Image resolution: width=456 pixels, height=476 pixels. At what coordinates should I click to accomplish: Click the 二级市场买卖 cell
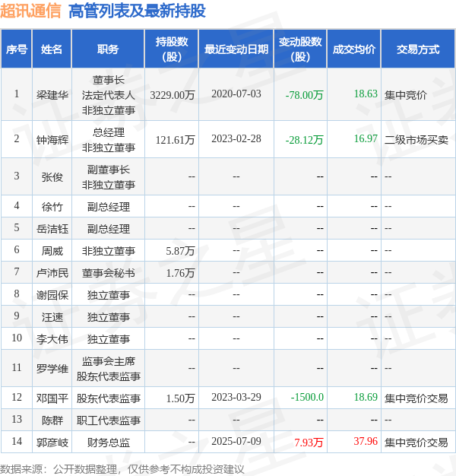click(x=416, y=140)
